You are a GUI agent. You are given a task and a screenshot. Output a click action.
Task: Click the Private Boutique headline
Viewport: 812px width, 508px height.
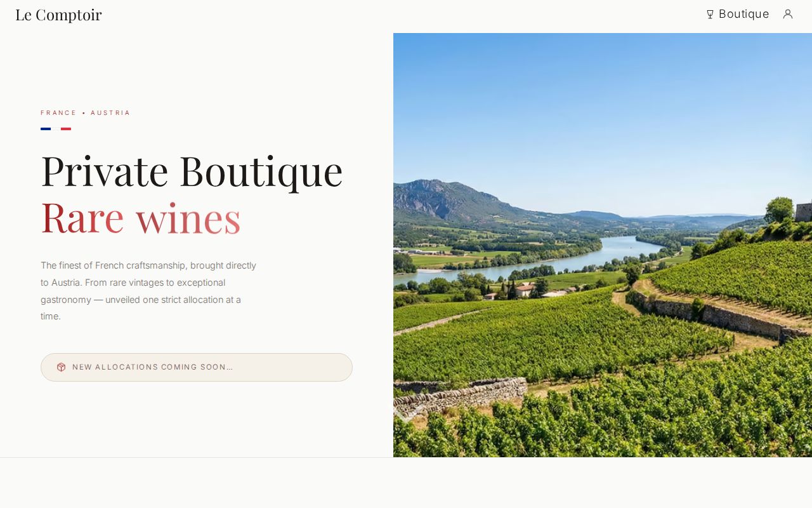(192, 171)
